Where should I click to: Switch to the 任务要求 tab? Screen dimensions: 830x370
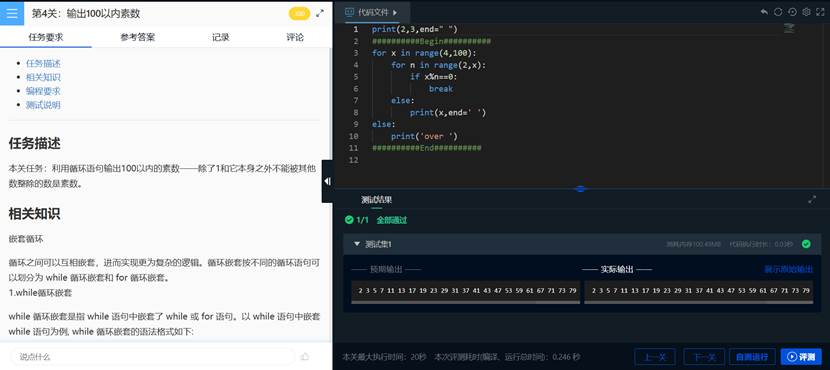46,37
